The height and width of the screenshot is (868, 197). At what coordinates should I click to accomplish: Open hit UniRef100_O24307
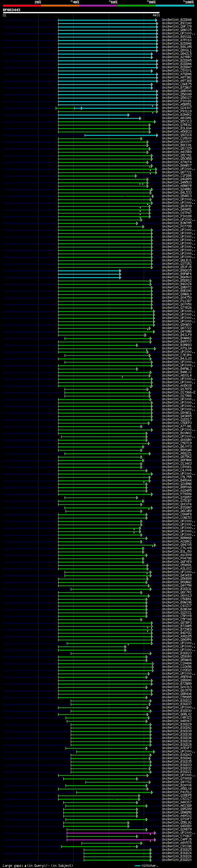point(177,108)
